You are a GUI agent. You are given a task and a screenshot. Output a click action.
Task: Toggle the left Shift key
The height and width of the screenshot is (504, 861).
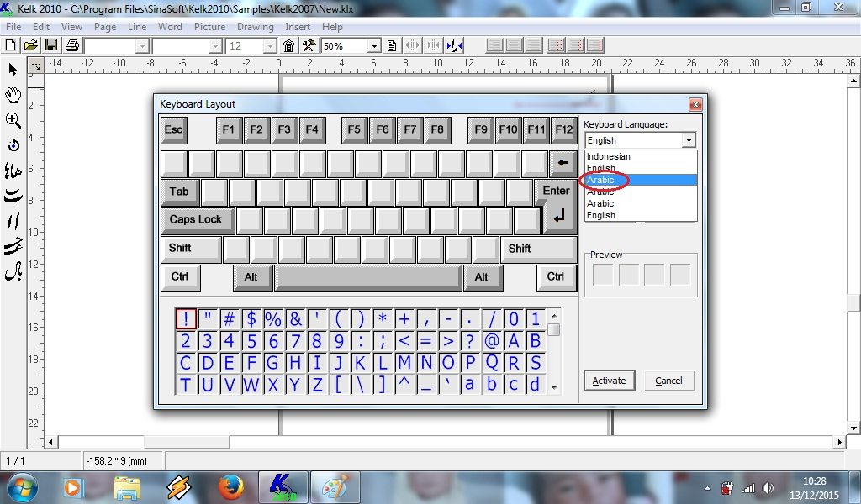(191, 249)
